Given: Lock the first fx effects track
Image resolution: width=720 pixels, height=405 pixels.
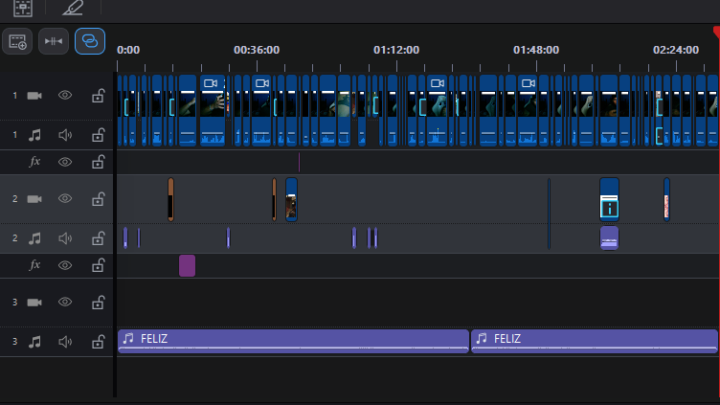Looking at the screenshot, I should 98,161.
